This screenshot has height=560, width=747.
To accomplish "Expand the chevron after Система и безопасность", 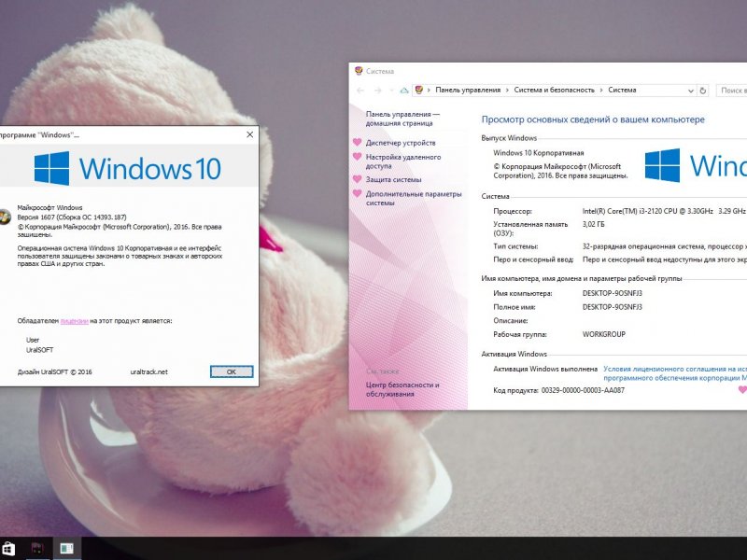I will pos(601,90).
